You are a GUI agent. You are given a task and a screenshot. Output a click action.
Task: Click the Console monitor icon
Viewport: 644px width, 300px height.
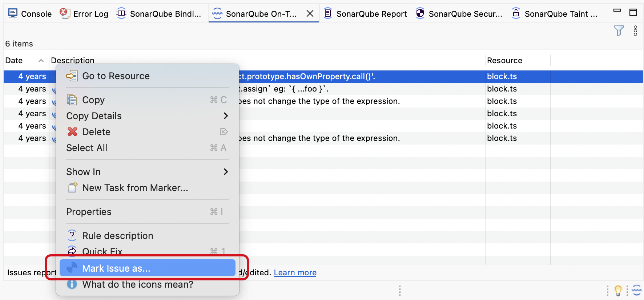pyautogui.click(x=13, y=13)
